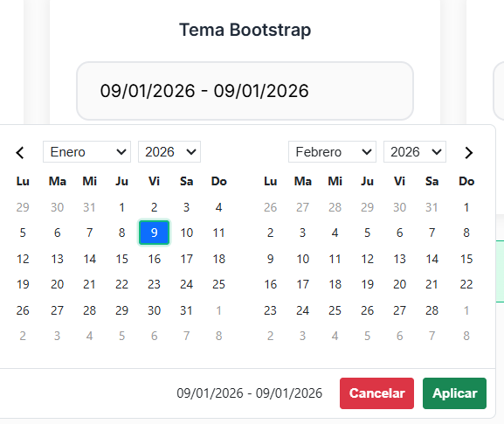Viewport: 504px width, 424px height.
Task: Choose February 25 in Febrero calendar
Action: (335, 310)
